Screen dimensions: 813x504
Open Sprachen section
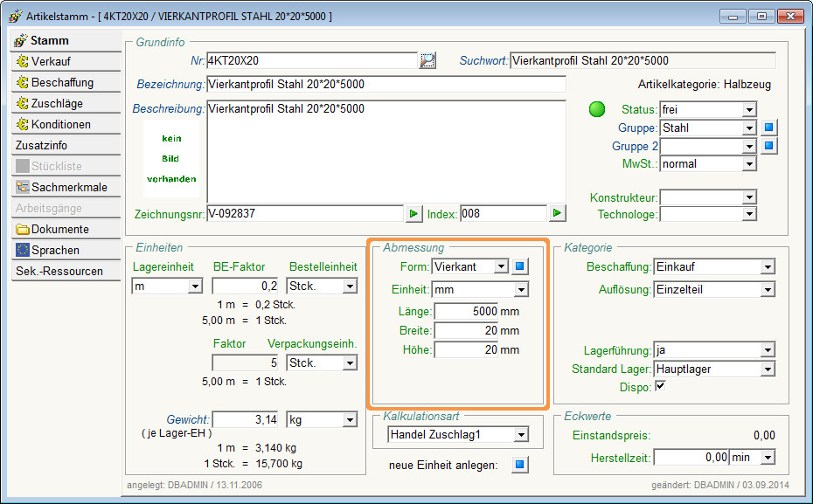(x=66, y=250)
